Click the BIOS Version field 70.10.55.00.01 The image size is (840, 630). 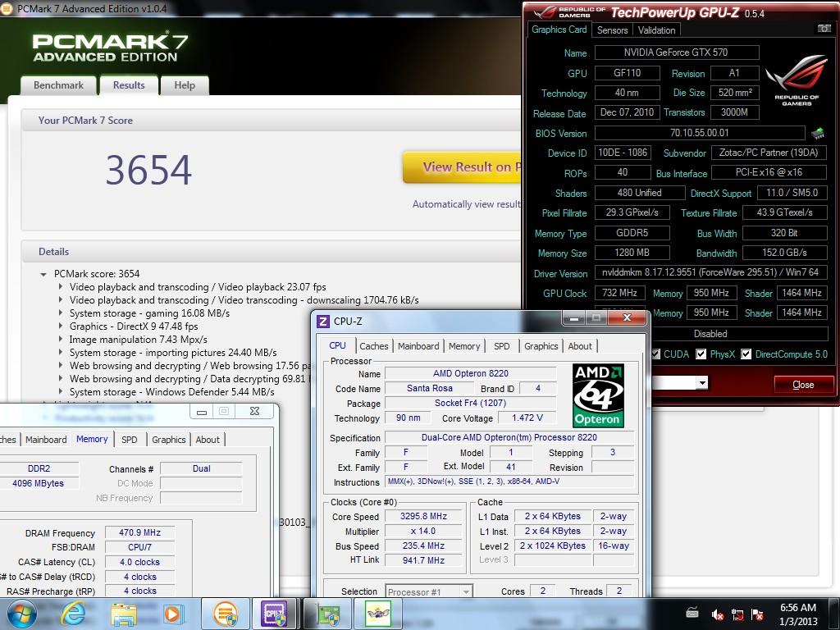pos(700,133)
